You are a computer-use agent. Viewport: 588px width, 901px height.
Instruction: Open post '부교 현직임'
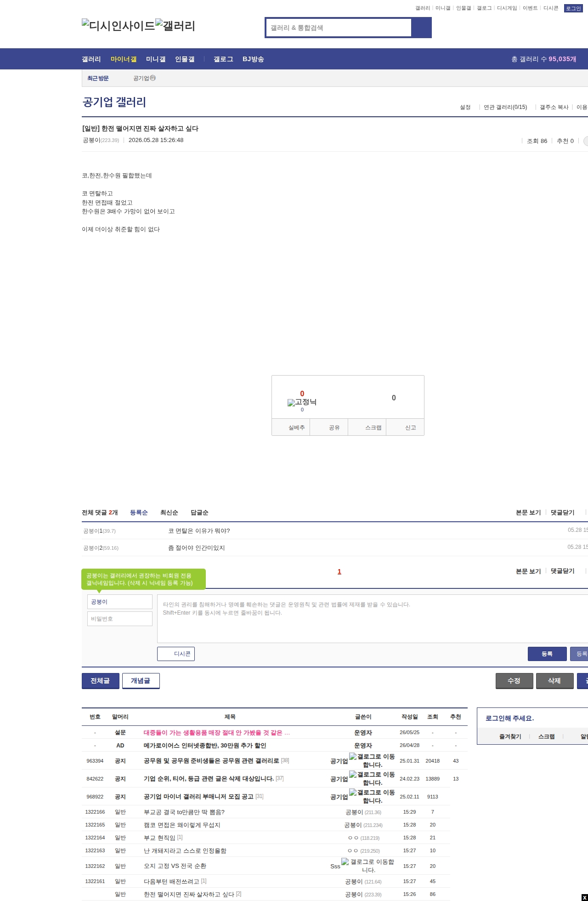click(159, 838)
